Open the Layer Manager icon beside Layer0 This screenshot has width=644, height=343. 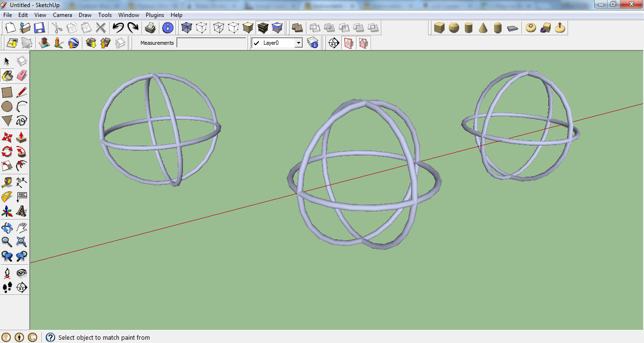(313, 43)
